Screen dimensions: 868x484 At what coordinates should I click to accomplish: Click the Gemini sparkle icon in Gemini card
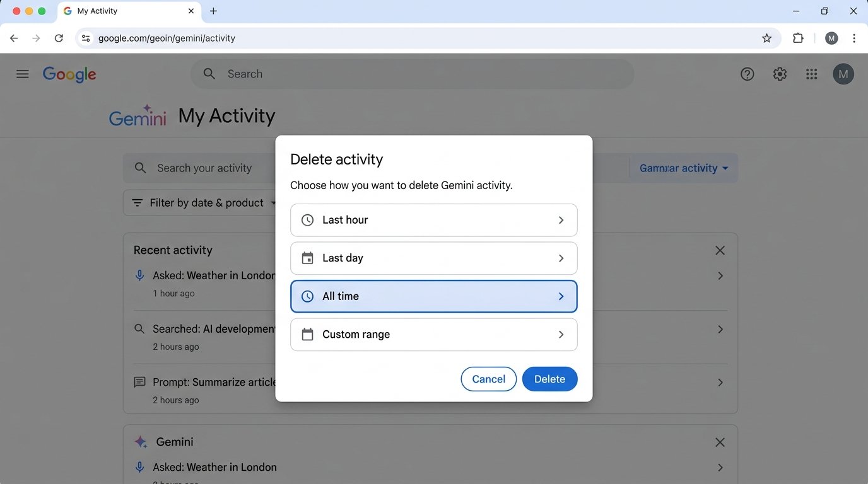(141, 442)
